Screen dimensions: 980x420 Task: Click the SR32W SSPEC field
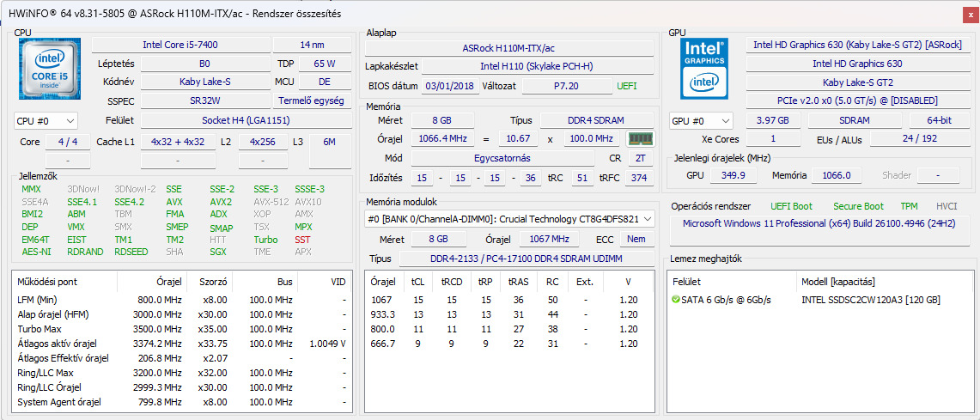coord(204,101)
